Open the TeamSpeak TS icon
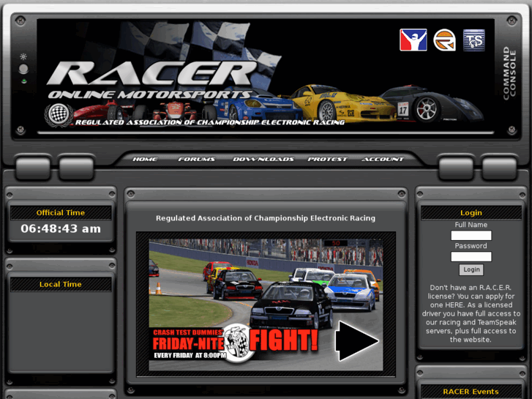This screenshot has width=532, height=399. 473,40
